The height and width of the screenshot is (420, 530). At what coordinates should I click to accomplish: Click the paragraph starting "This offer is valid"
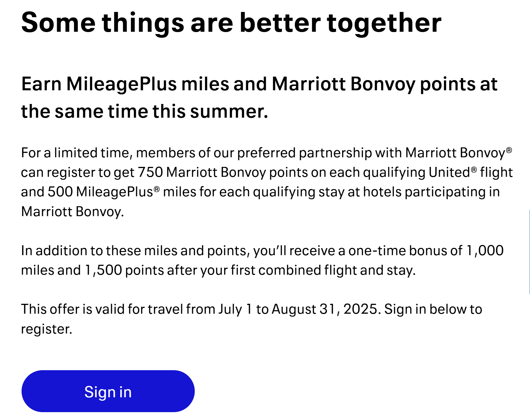click(x=251, y=319)
